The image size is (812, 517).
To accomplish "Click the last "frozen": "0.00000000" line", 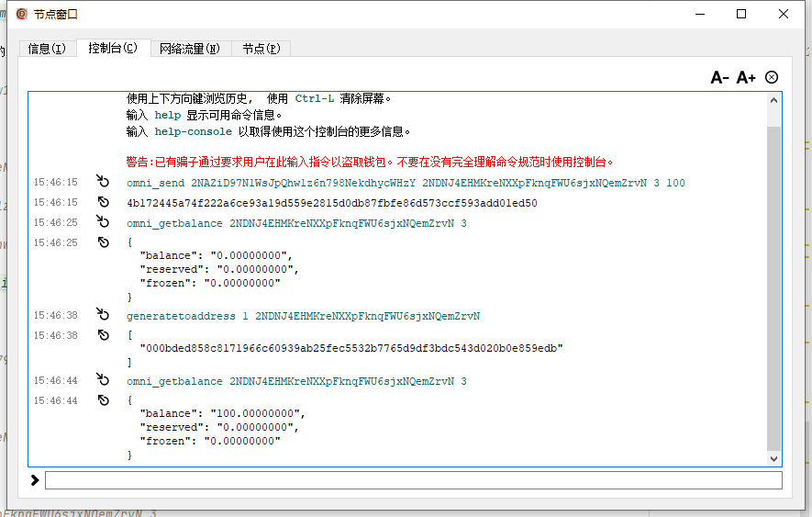I will (x=210, y=442).
